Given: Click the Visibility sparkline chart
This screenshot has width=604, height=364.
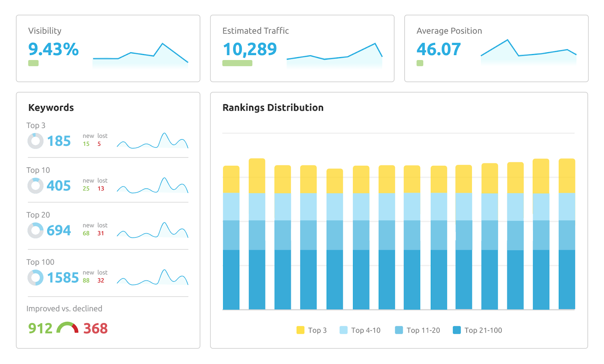Looking at the screenshot, I should click(x=140, y=55).
